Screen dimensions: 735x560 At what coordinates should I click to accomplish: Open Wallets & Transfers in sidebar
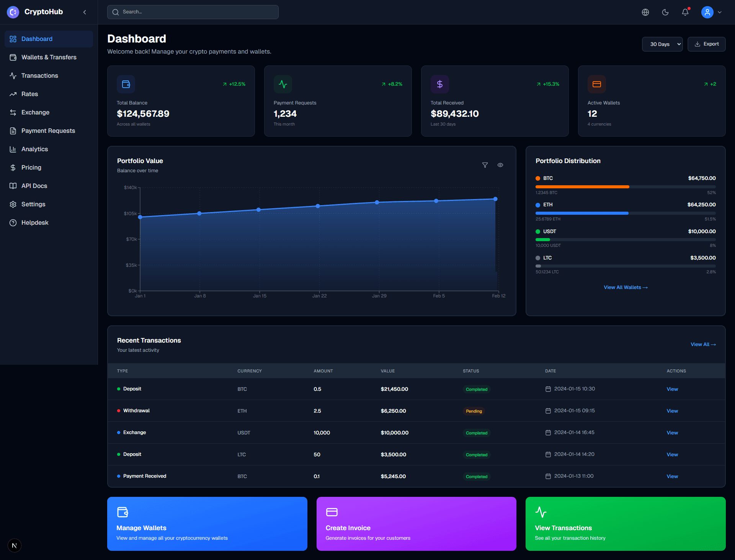(49, 57)
